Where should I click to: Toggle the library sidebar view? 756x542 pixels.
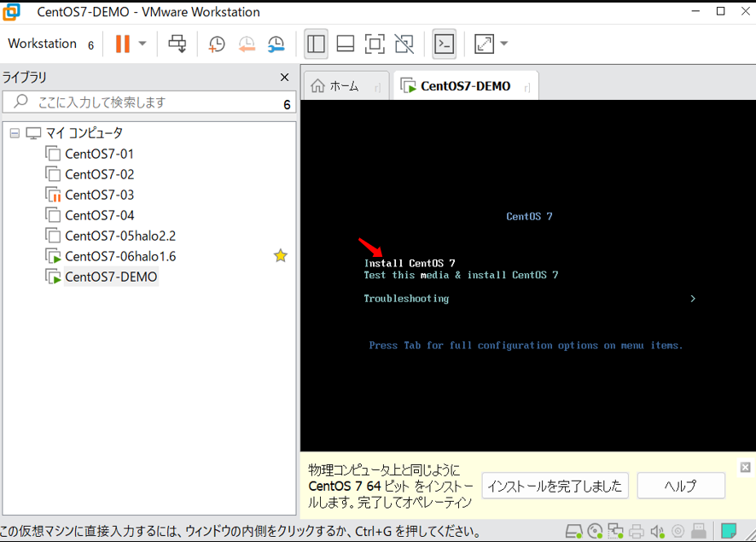click(x=316, y=44)
